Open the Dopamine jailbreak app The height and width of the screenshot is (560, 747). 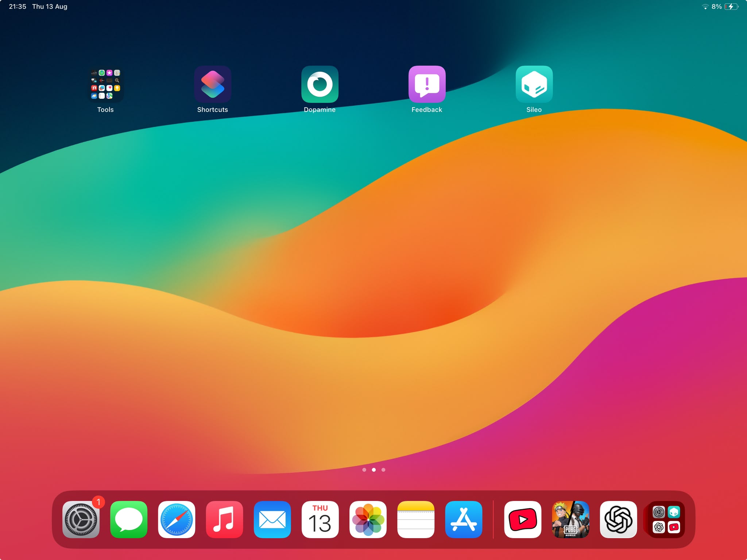[x=320, y=84]
